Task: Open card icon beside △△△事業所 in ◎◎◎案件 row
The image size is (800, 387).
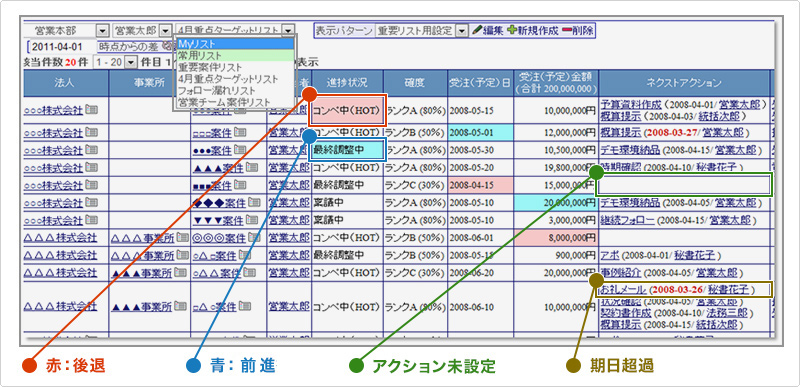Action: click(183, 238)
